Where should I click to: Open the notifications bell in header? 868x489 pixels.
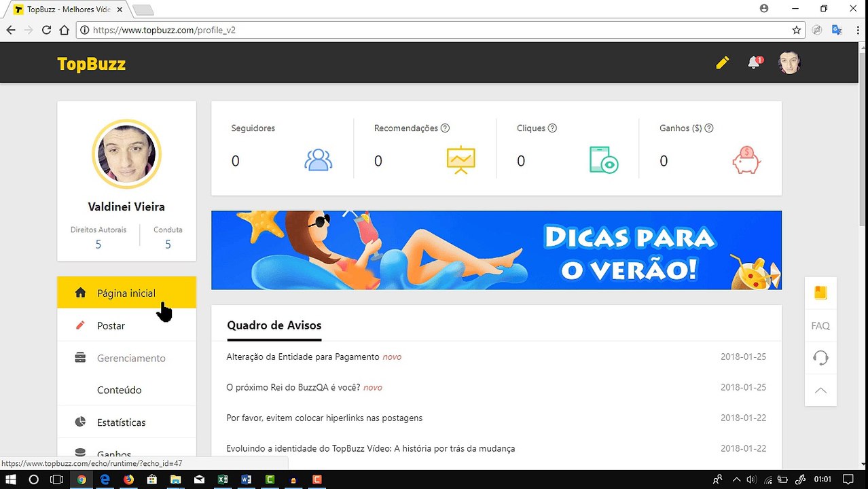[755, 62]
